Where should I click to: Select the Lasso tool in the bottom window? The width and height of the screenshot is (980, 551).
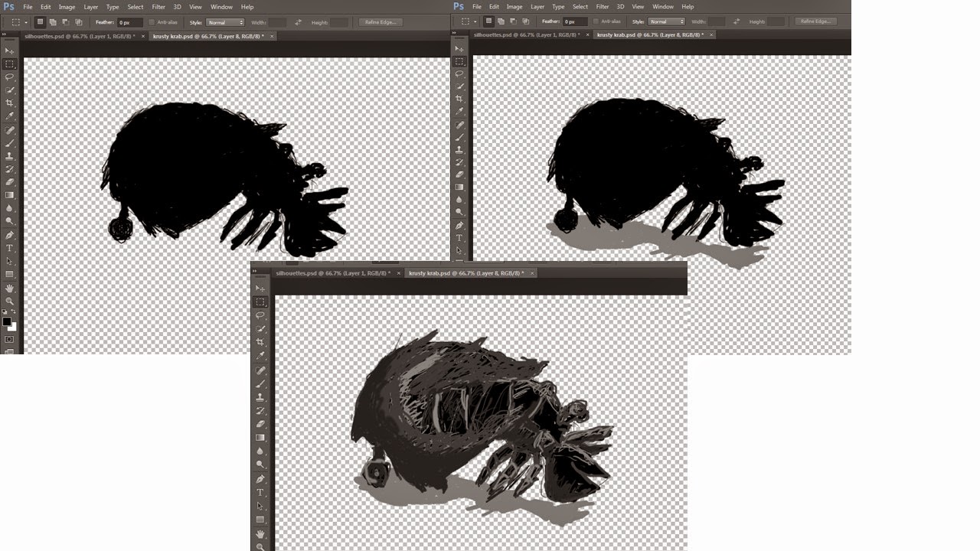(x=260, y=315)
